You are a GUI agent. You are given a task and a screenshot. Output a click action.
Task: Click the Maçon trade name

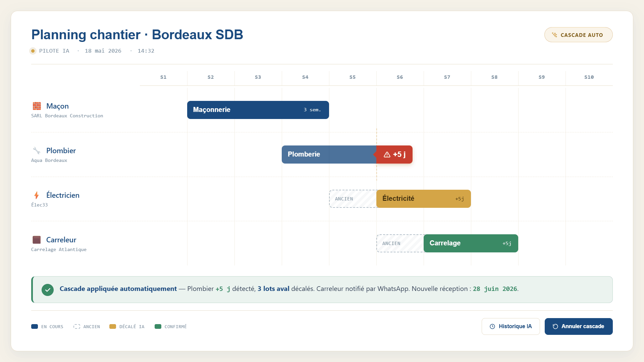coord(57,106)
